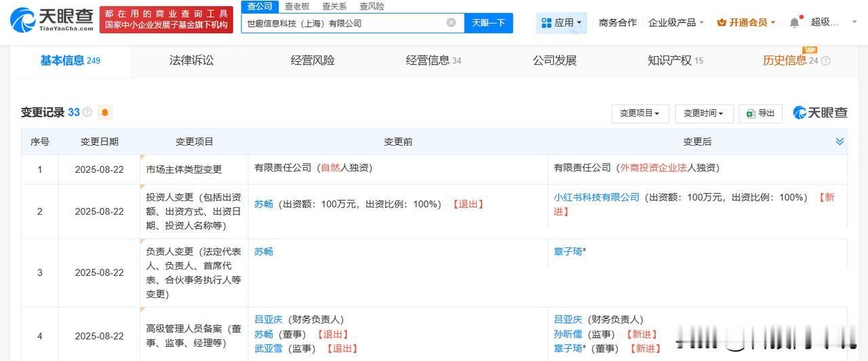Open the 企业级产品 dropdown
Viewport: 868px width, 361px height.
pyautogui.click(x=675, y=22)
